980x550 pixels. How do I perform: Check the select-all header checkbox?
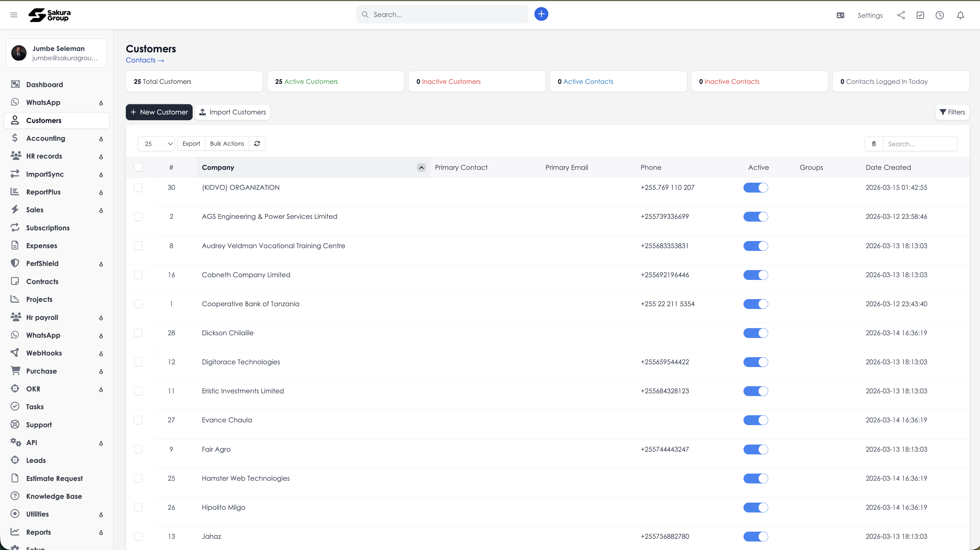tap(138, 167)
